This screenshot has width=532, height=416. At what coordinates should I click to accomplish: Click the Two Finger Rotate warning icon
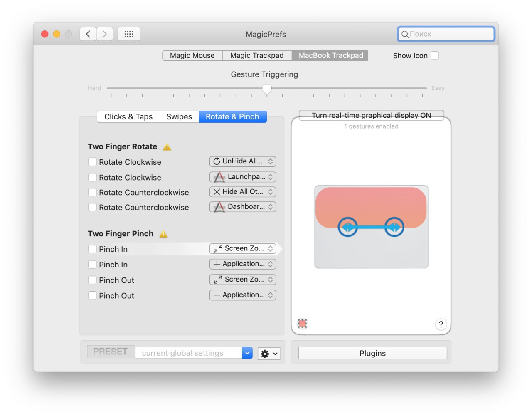[x=167, y=147]
